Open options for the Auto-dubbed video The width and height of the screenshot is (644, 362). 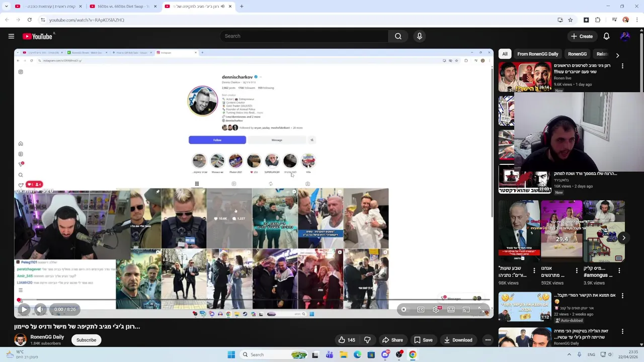click(622, 296)
